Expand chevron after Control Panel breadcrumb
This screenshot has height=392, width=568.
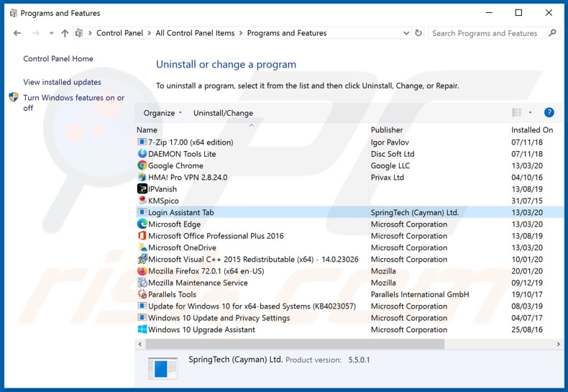pos(150,33)
